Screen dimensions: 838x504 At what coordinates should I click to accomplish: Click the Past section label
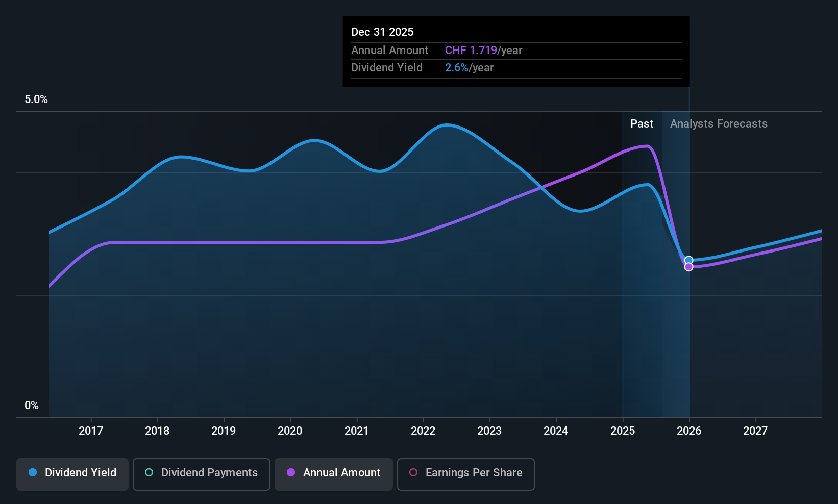pyautogui.click(x=642, y=124)
